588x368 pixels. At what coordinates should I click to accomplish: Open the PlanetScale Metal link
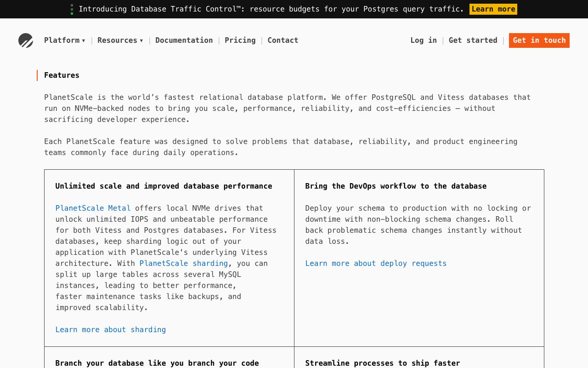(x=93, y=208)
